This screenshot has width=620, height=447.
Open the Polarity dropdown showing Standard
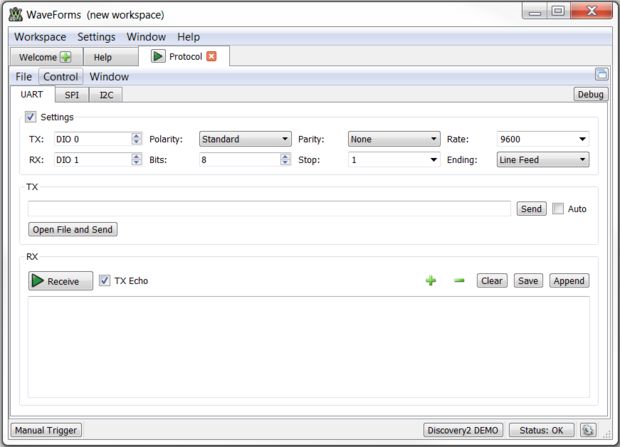[x=245, y=139]
